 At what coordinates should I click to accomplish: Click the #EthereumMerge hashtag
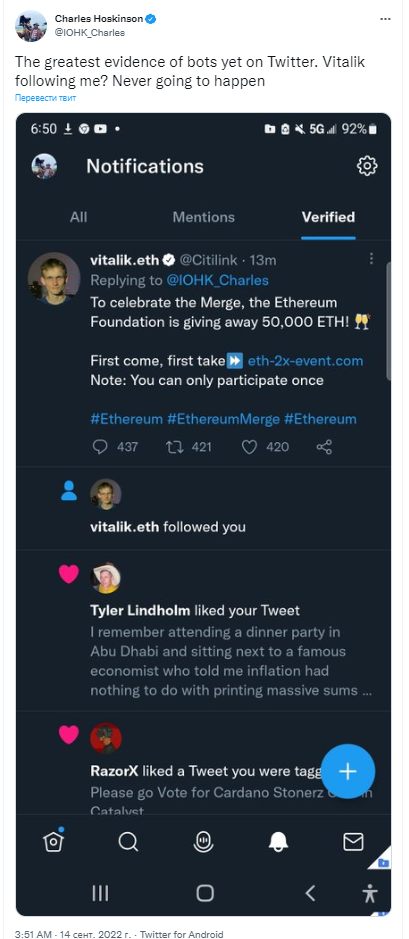point(223,419)
